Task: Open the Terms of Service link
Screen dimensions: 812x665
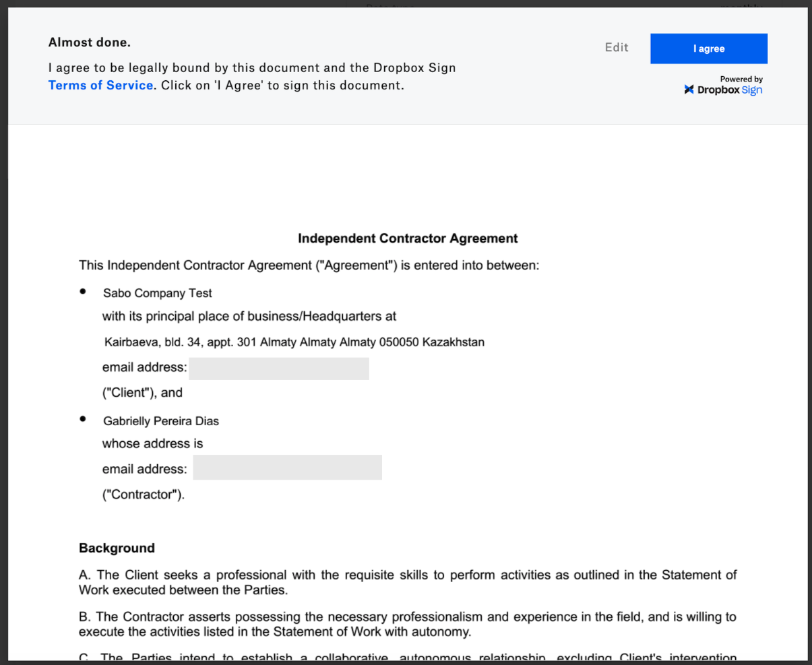Action: [x=101, y=86]
